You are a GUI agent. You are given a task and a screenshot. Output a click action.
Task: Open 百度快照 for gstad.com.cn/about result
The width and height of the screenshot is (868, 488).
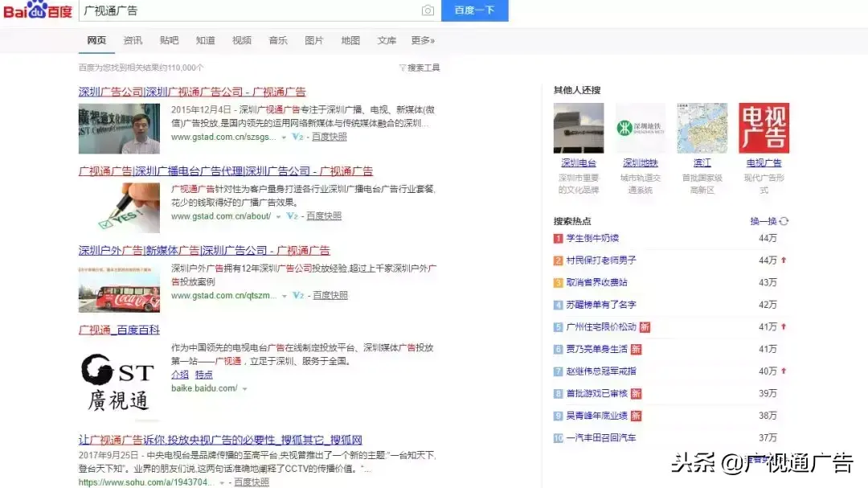click(324, 216)
